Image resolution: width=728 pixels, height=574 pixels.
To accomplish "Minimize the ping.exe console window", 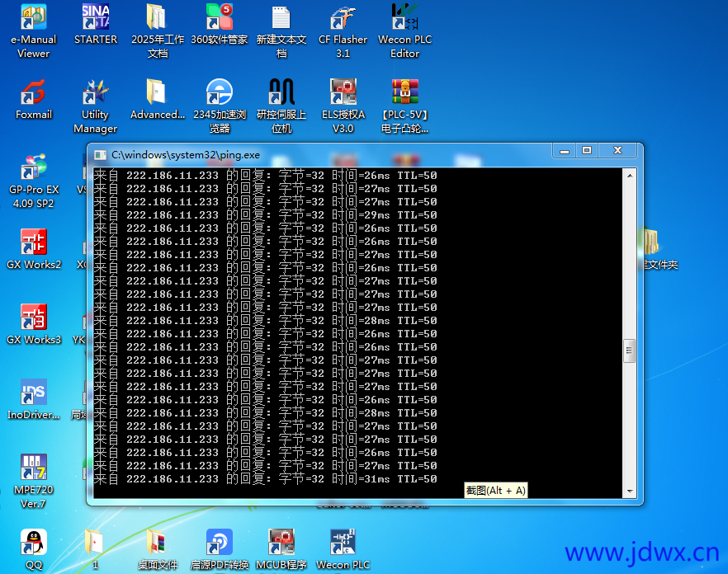I will [565, 150].
